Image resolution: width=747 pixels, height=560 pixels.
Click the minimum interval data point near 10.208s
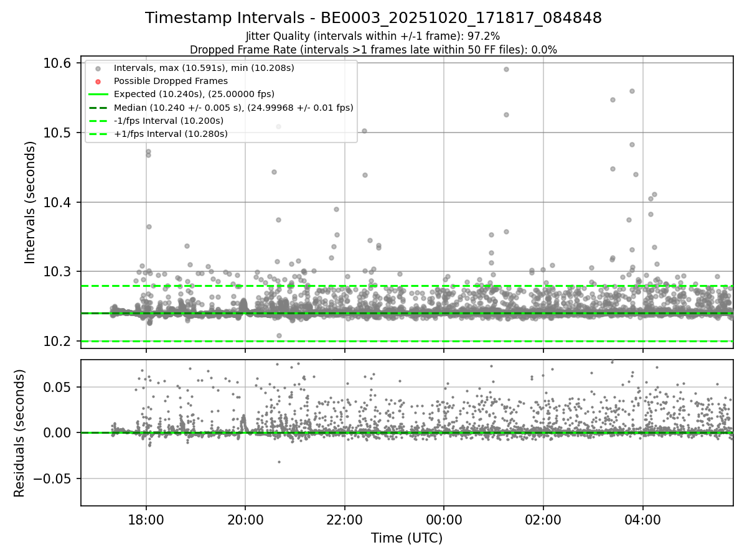coord(279,335)
